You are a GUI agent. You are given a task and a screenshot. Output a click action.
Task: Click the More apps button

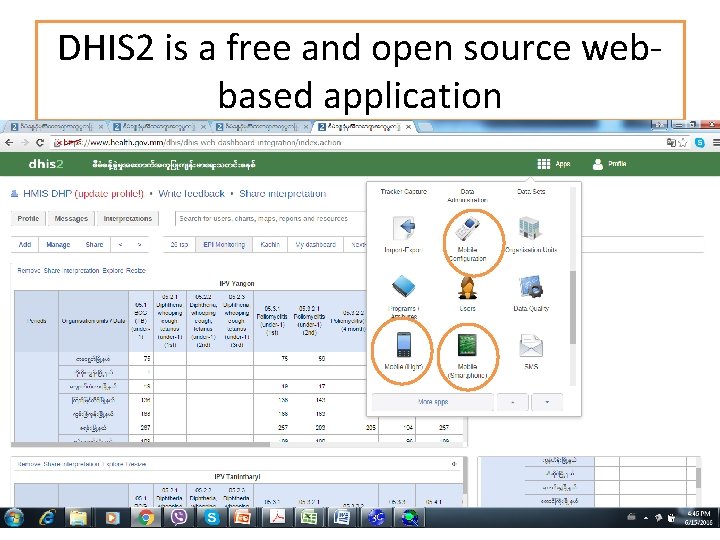433,402
